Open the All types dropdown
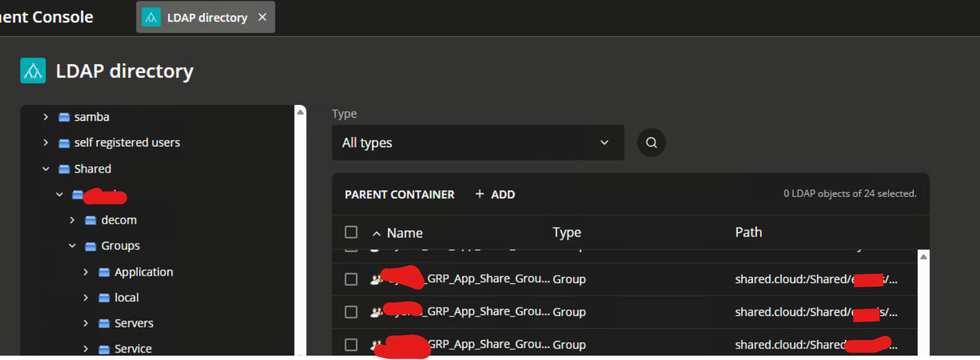 (478, 143)
